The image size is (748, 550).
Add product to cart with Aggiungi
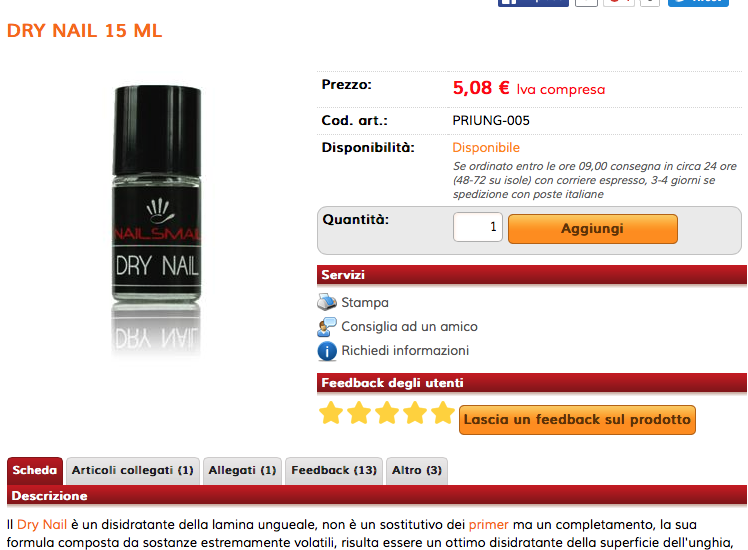(592, 228)
